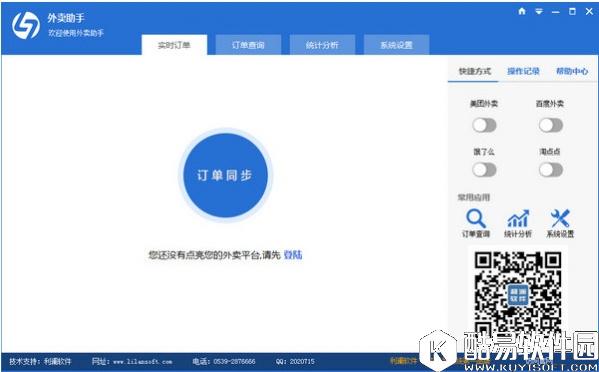Minimize the 外卖助手 window
This screenshot has width=599, height=372.
[555, 12]
